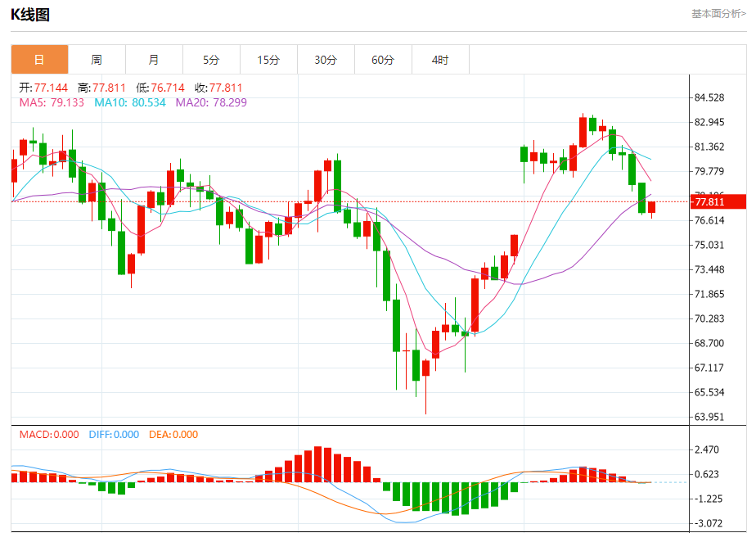
Task: Click the 84.528 price axis label
Action: [x=709, y=97]
